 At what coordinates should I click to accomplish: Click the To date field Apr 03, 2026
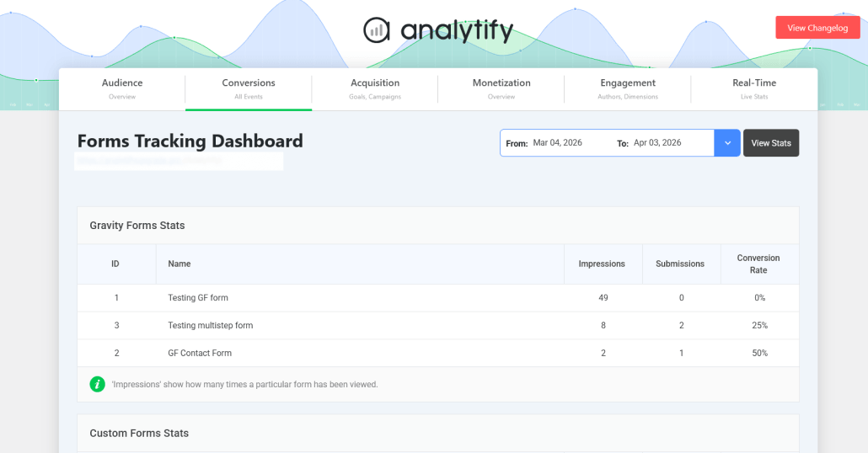coord(657,142)
